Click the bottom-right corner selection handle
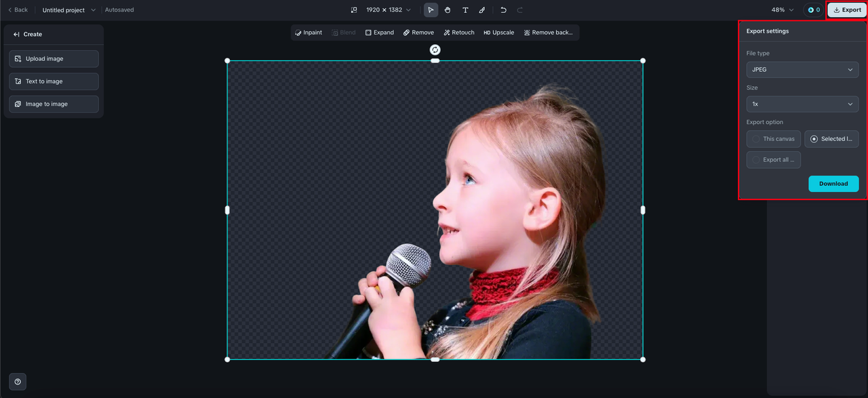This screenshot has width=868, height=398. point(643,359)
